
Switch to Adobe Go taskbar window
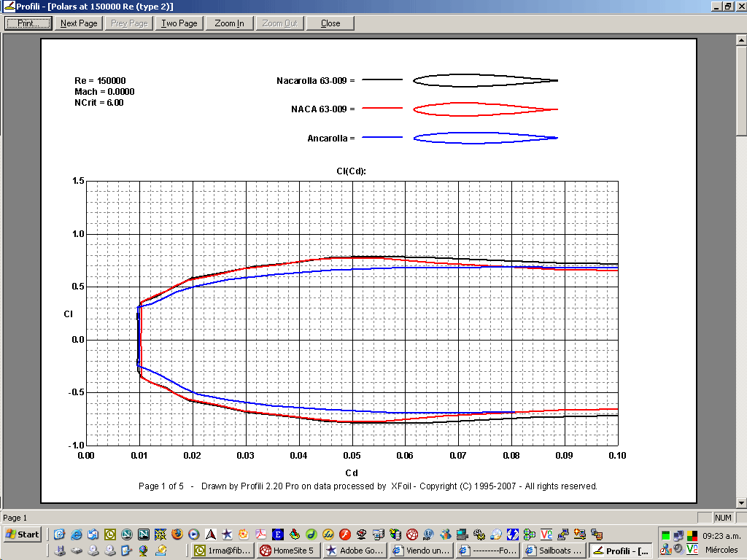354,551
